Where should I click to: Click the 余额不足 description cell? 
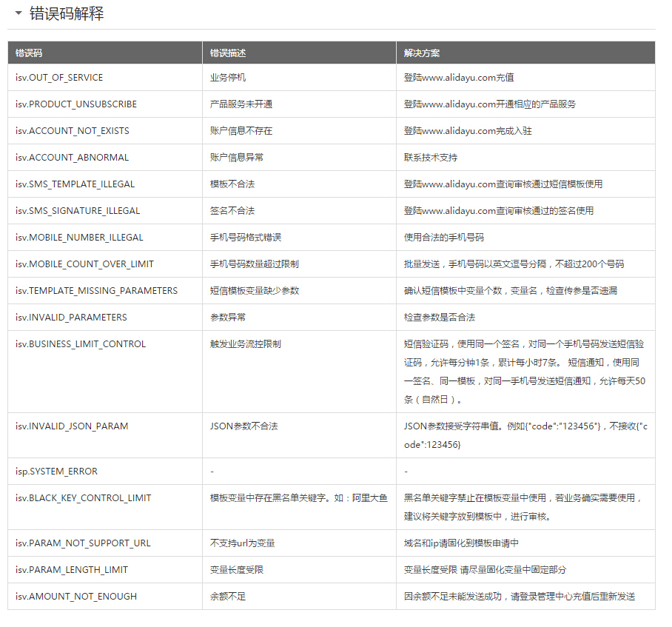tap(228, 597)
